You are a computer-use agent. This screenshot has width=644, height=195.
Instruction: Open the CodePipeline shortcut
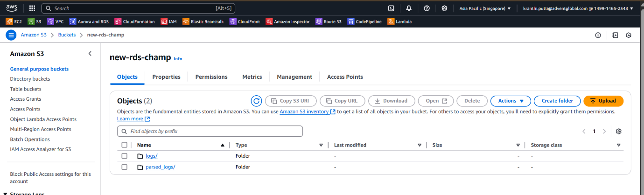coord(364,21)
